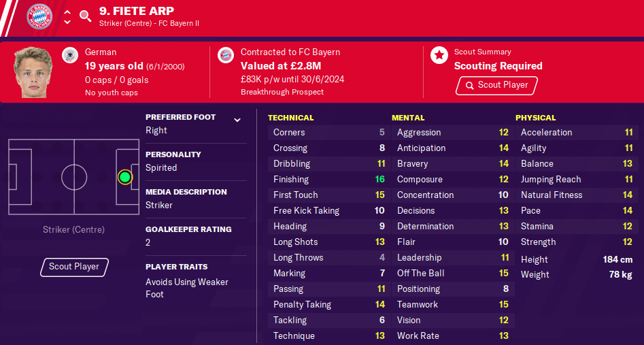Go to next player with down chevron

pyautogui.click(x=67, y=22)
